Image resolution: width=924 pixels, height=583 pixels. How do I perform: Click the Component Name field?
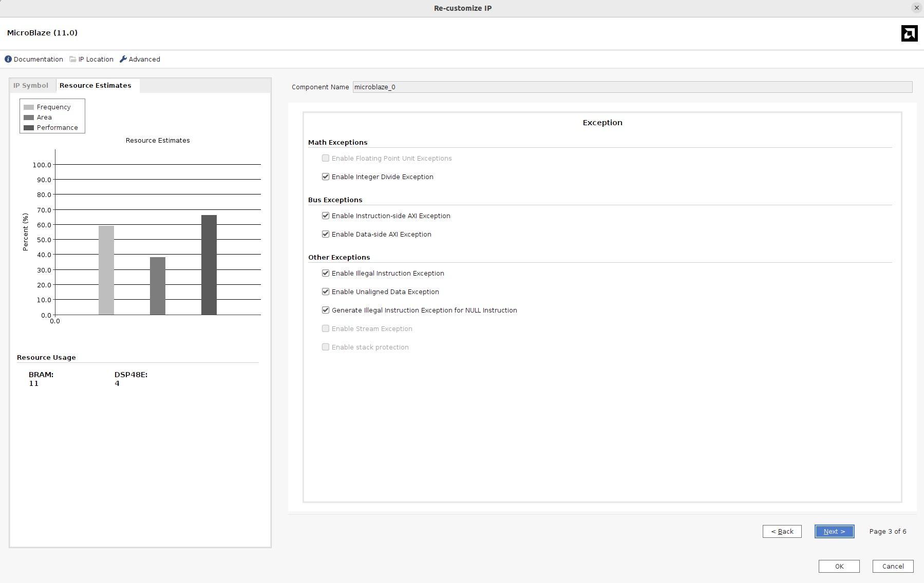632,87
